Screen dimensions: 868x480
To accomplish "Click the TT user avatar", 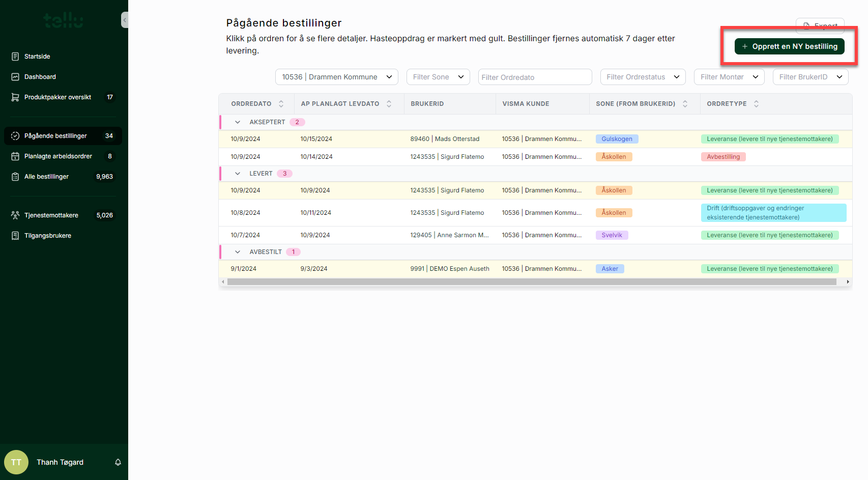I will pyautogui.click(x=16, y=462).
